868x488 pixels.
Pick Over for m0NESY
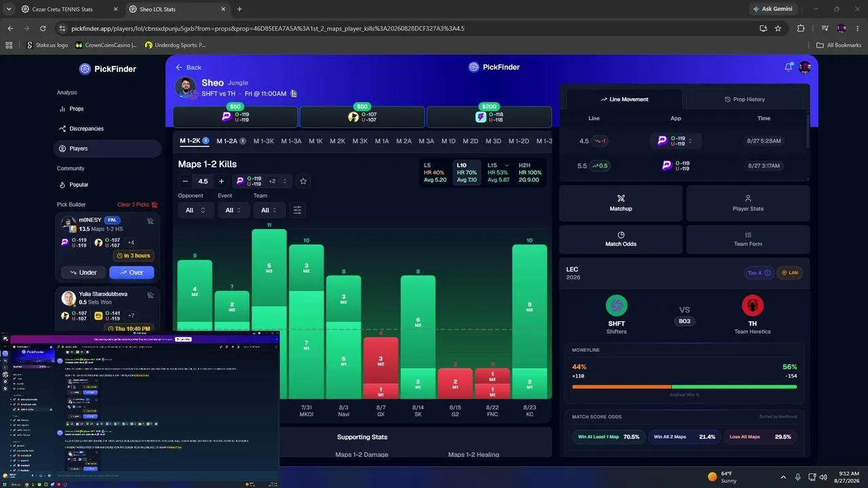click(x=132, y=272)
